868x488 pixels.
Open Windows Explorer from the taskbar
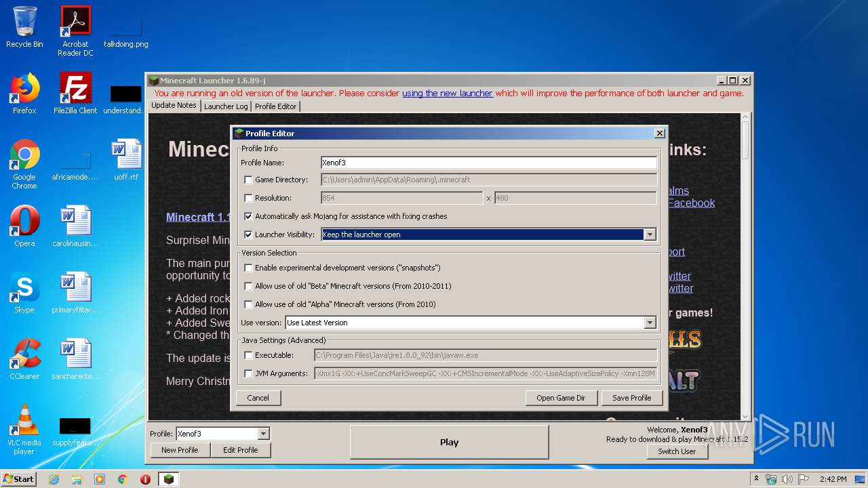(x=77, y=479)
